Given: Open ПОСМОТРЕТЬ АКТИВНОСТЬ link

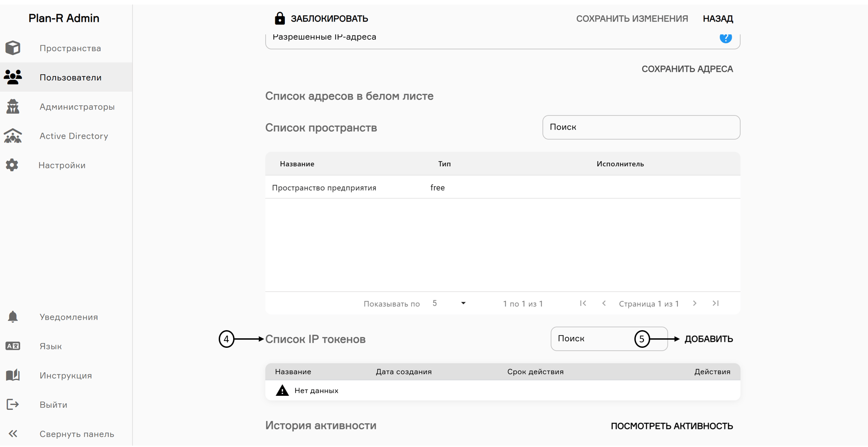Looking at the screenshot, I should click(x=671, y=426).
